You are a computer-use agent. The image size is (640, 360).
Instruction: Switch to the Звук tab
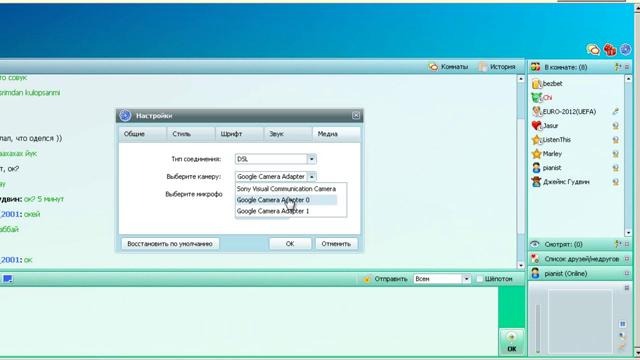pos(288,134)
